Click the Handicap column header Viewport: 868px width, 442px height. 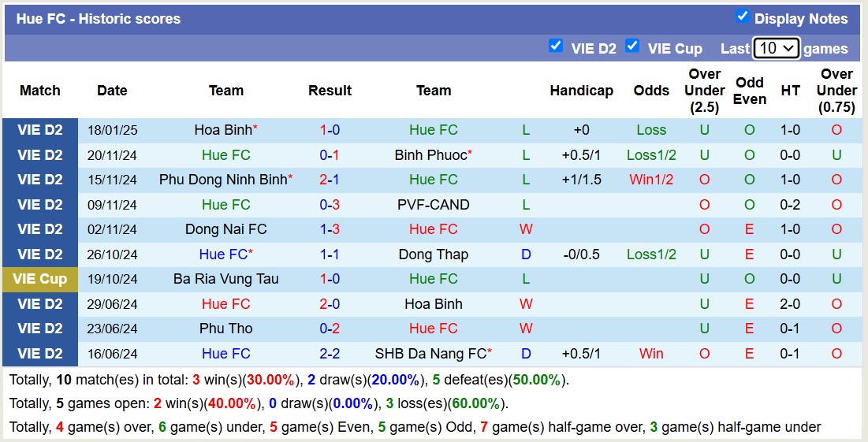pyautogui.click(x=581, y=91)
